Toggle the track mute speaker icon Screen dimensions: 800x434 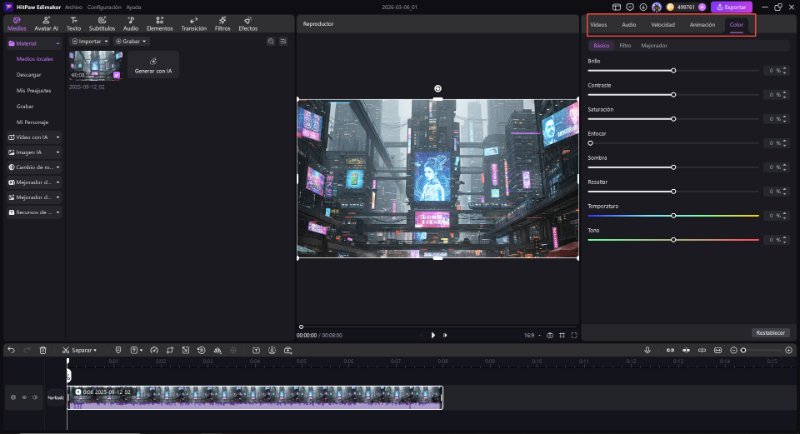(x=24, y=397)
